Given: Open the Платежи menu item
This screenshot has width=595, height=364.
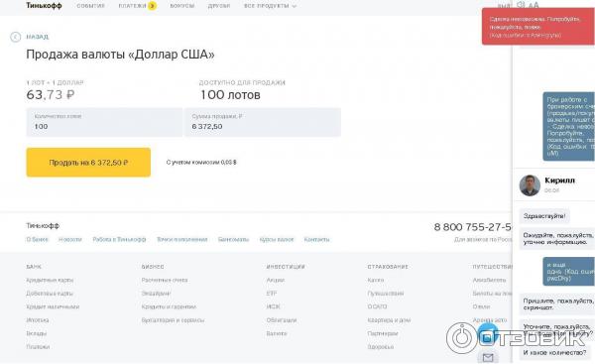Looking at the screenshot, I should [x=132, y=6].
